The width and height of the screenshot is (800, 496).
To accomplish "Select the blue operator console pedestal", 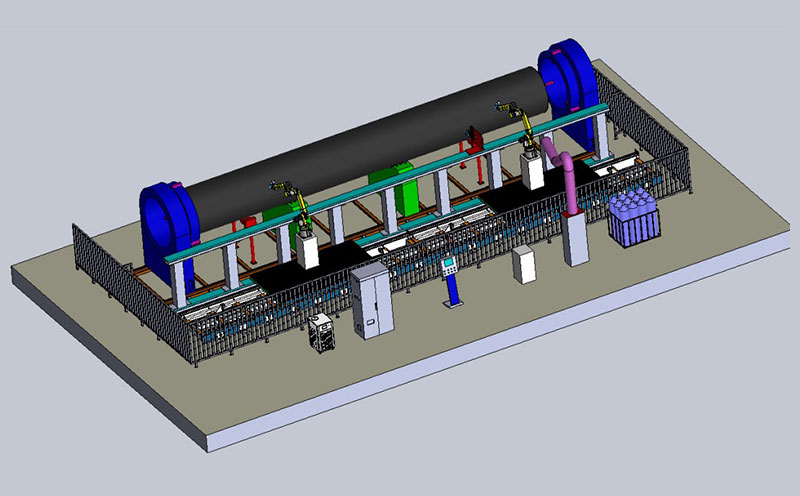I will 452,288.
